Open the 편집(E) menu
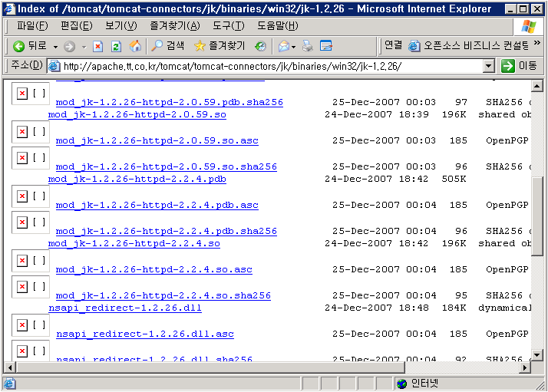548x392 pixels. pyautogui.click(x=77, y=26)
